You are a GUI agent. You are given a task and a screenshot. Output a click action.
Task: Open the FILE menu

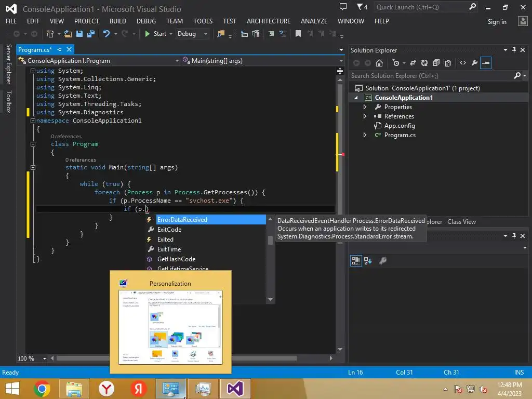(11, 21)
